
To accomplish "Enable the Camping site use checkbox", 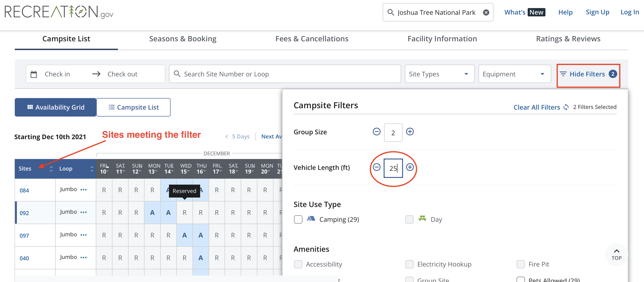I will [x=298, y=219].
